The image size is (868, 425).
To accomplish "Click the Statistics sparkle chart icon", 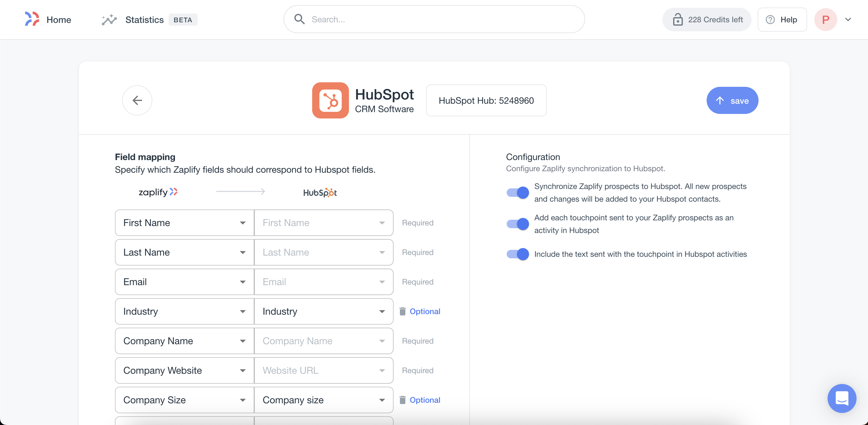I will [109, 20].
